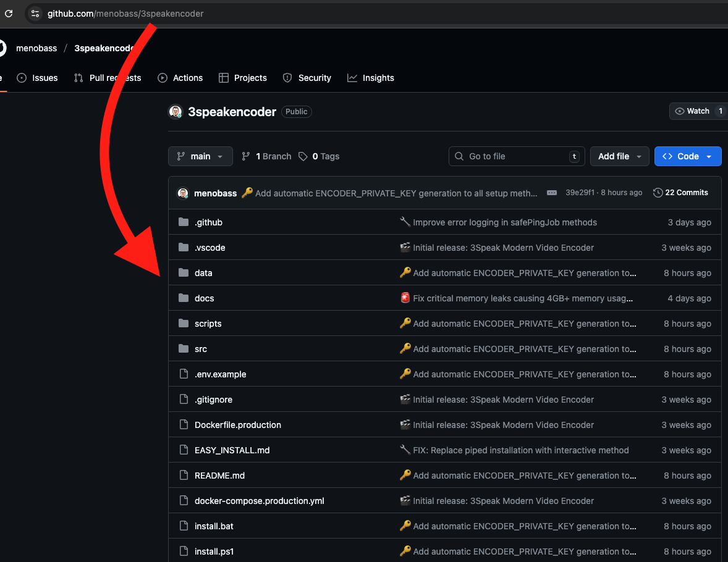Click the copy commit SHA icon near 39e29f1
728x562 pixels.
[551, 192]
